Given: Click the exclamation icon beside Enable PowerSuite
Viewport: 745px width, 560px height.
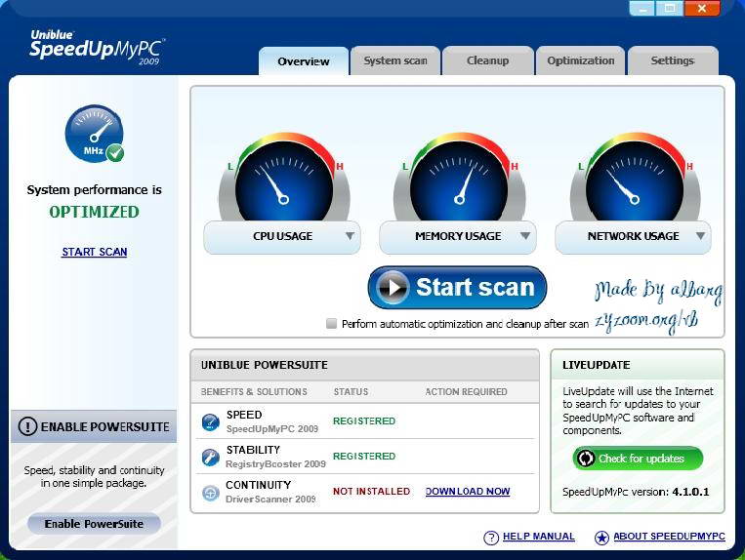Looking at the screenshot, I should click(28, 426).
